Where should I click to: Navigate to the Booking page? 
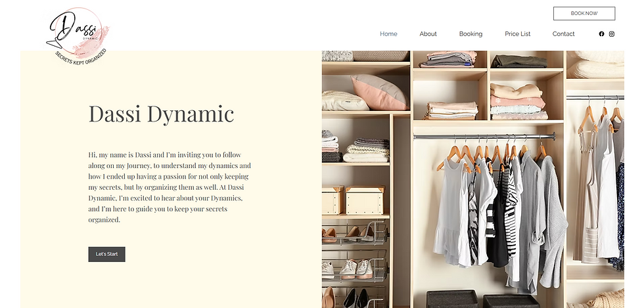click(x=471, y=34)
